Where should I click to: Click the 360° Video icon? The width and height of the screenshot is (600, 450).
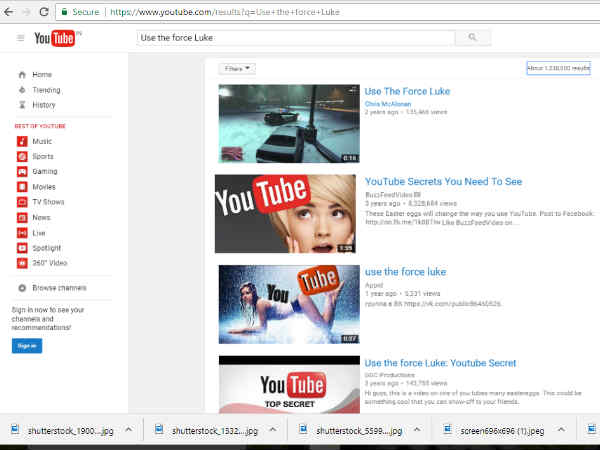click(22, 263)
